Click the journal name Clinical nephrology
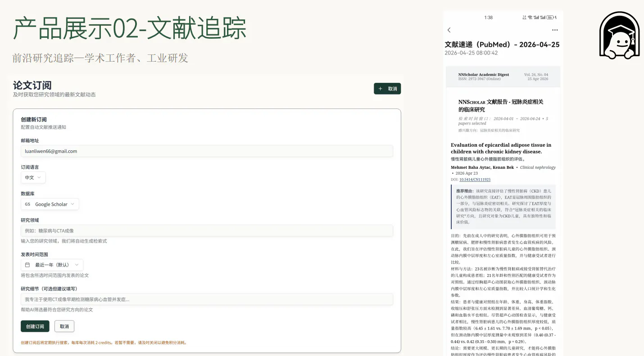Screen dimensions: 644x356 (538, 167)
